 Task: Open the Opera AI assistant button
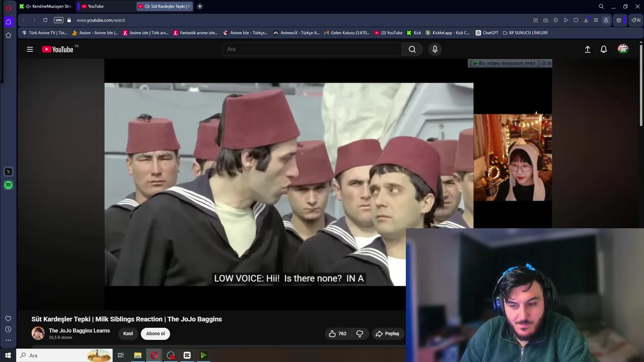636,20
